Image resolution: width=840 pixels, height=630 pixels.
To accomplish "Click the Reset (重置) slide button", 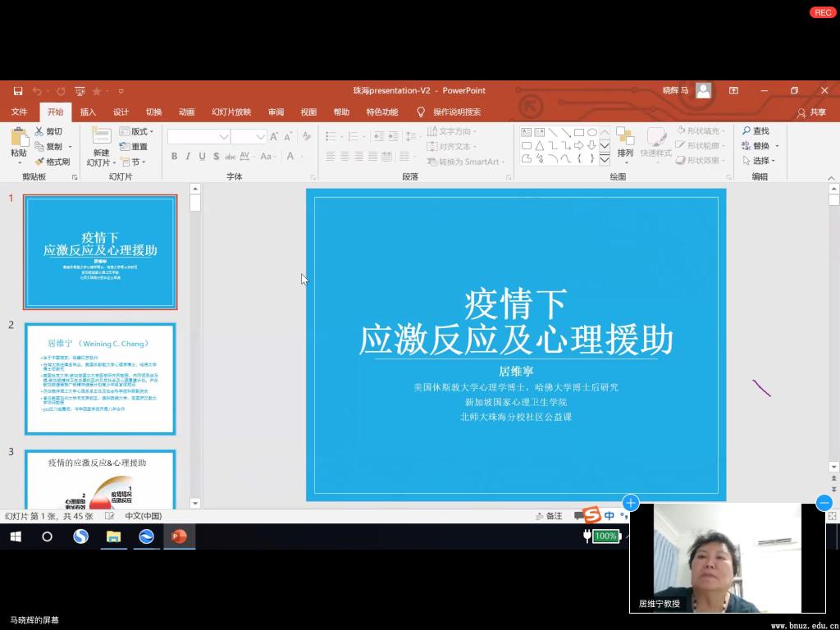I will point(134,147).
